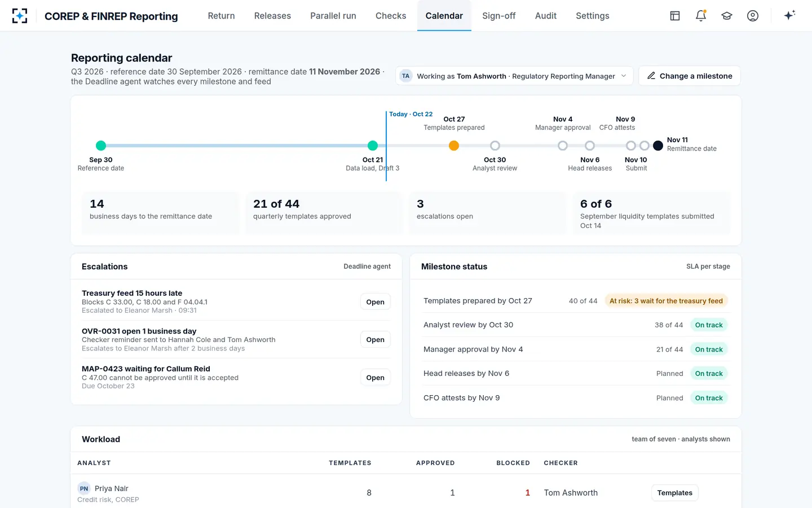Open the AI assistant sparkle icon
This screenshot has height=508, width=812.
[789, 15]
